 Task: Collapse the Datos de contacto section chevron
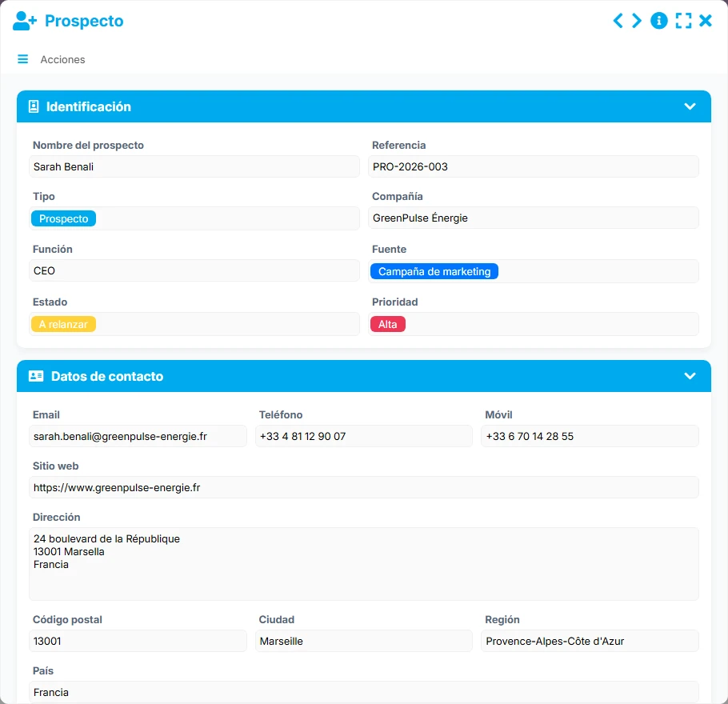[690, 376]
